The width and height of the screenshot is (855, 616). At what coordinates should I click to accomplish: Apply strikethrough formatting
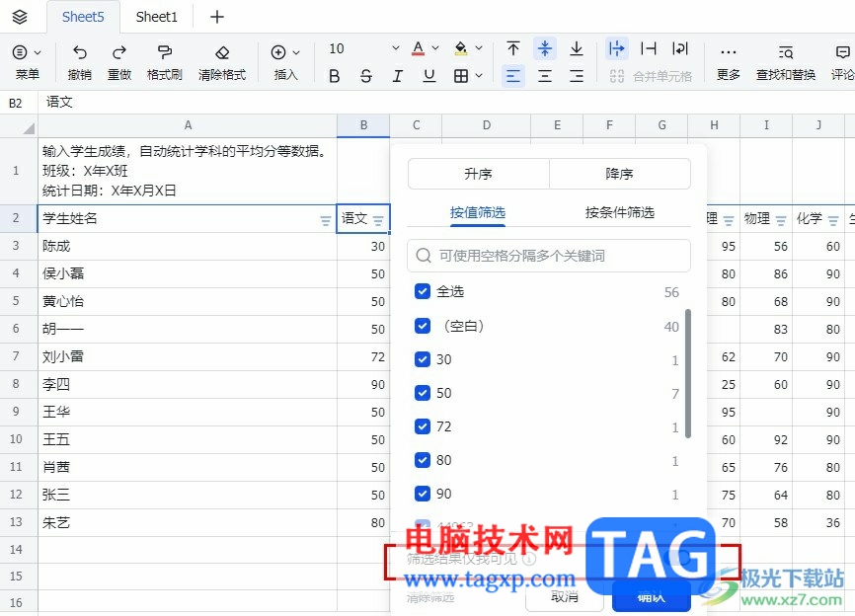tap(366, 76)
